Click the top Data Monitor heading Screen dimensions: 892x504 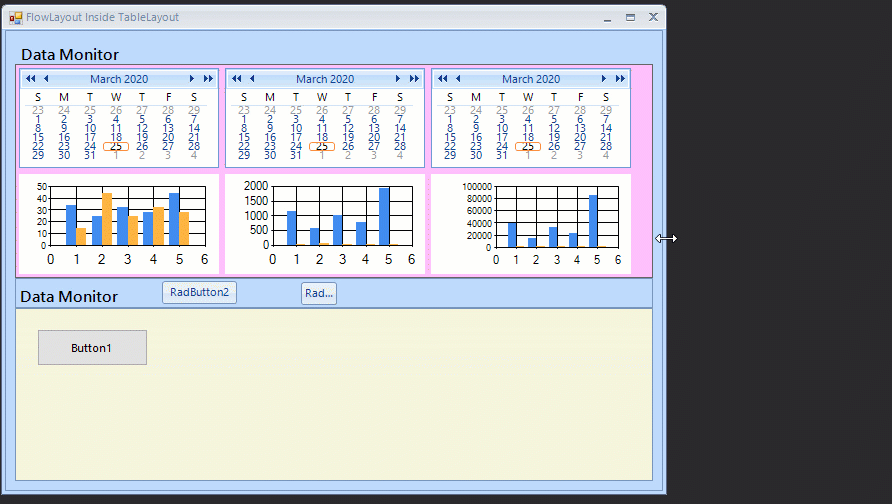tap(70, 55)
